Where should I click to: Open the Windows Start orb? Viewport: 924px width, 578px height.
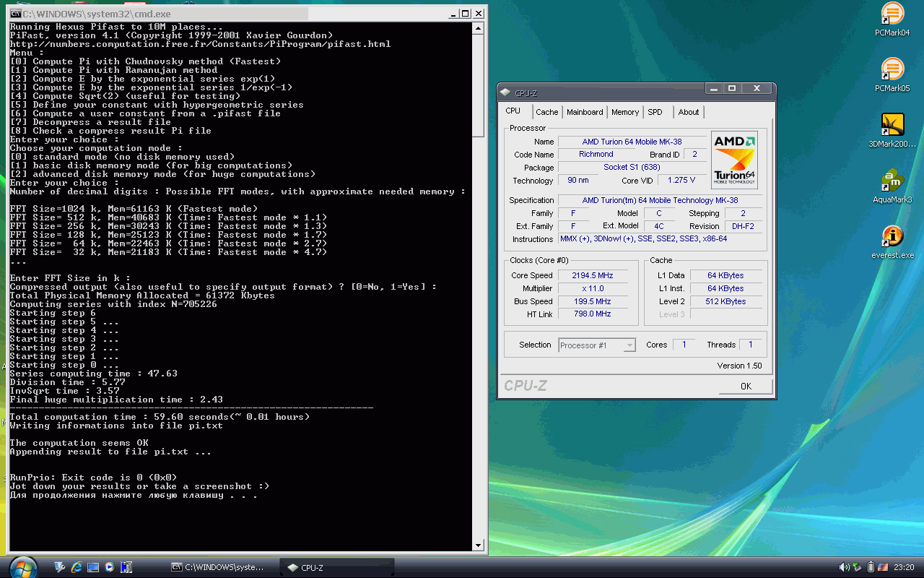pos(23,567)
